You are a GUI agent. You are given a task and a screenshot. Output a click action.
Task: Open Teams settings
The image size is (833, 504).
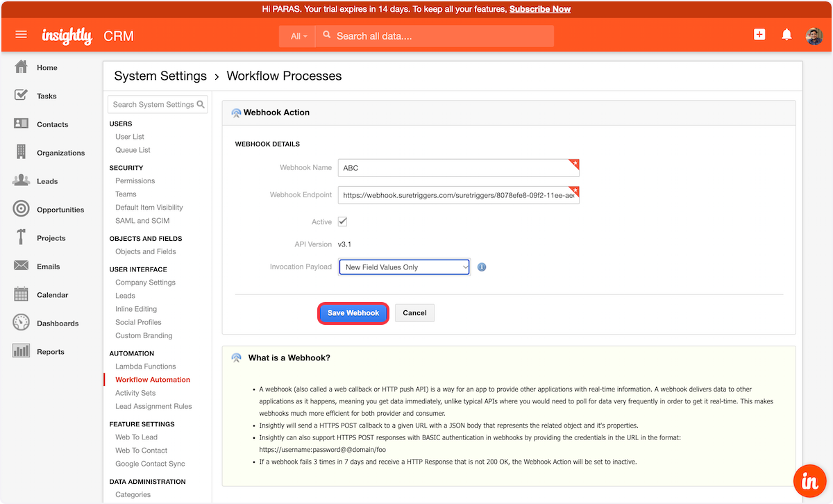pos(126,194)
